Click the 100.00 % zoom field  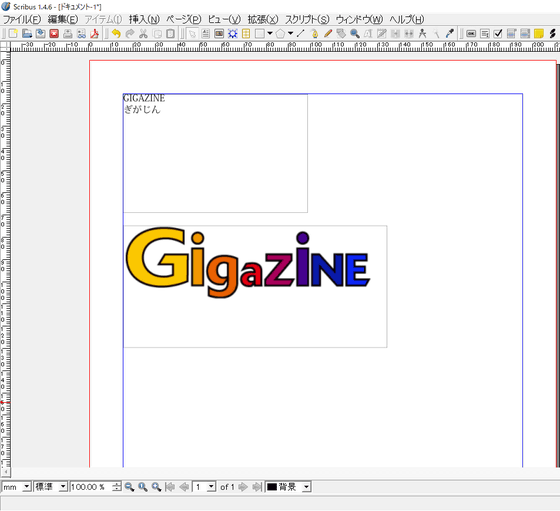(x=91, y=487)
